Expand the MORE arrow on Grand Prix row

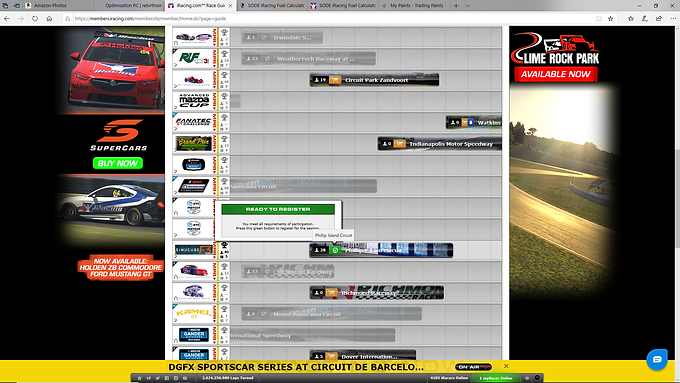(x=215, y=144)
